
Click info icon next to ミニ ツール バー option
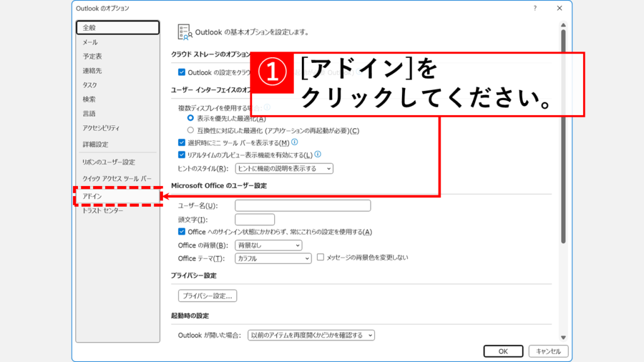(x=294, y=142)
